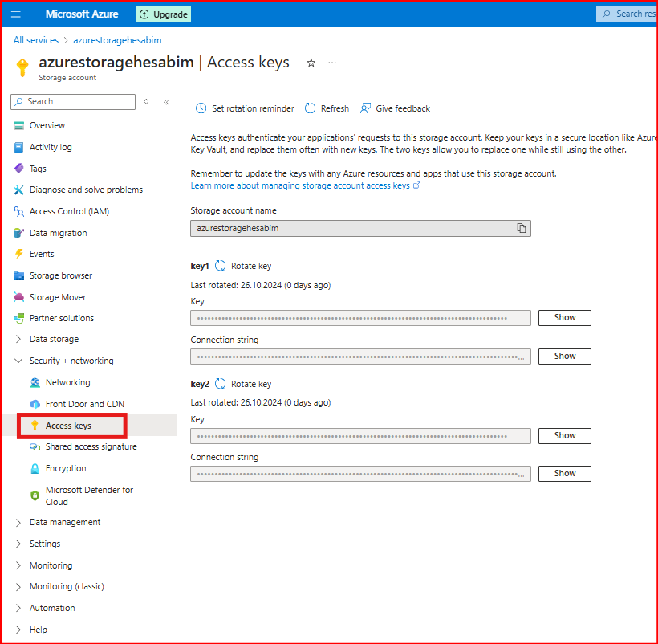The width and height of the screenshot is (658, 644).
Task: Click the Give feedback icon
Action: pos(366,108)
